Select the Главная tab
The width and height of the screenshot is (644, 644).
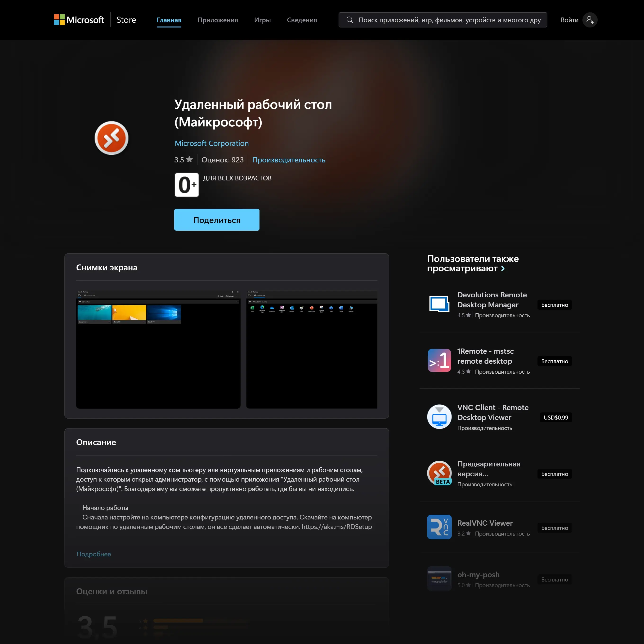tap(169, 20)
